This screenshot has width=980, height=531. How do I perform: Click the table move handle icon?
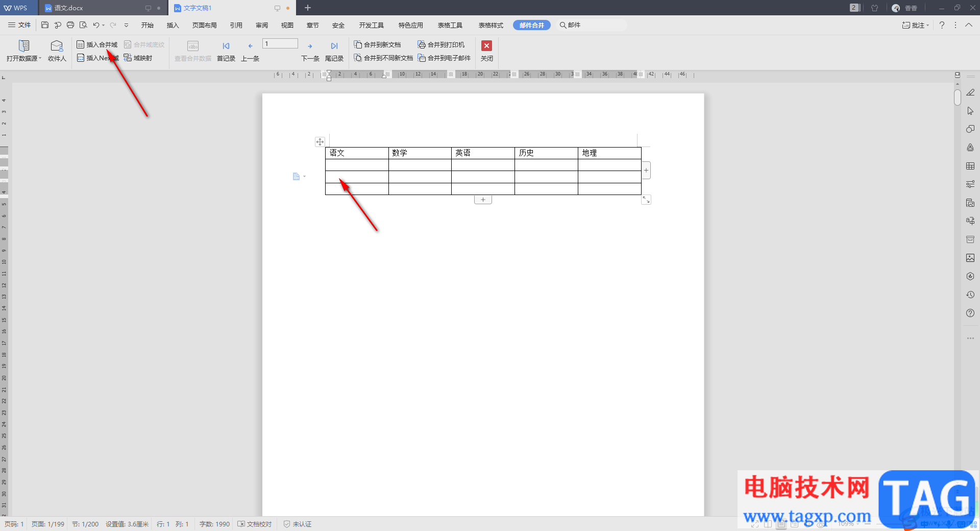point(320,141)
